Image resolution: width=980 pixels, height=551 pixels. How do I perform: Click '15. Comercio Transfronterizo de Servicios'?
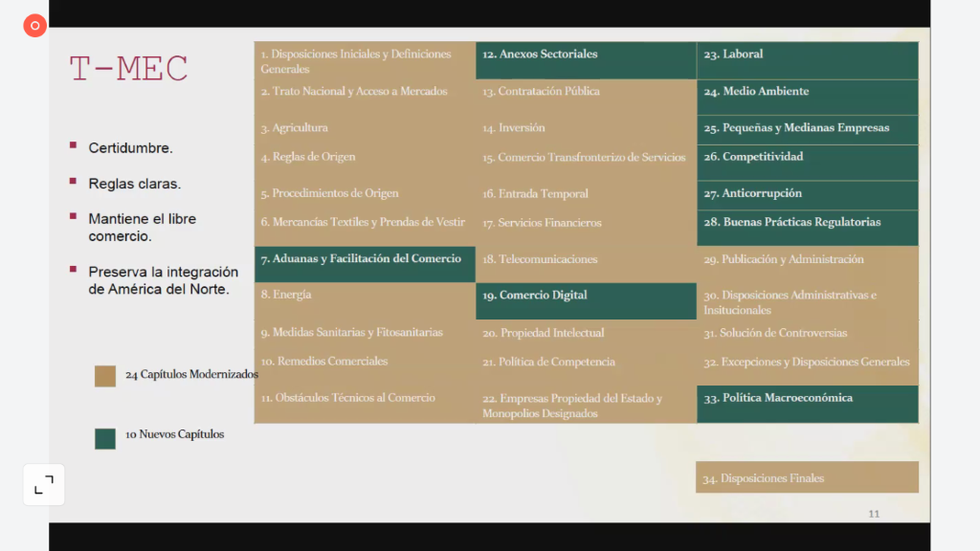pos(587,163)
